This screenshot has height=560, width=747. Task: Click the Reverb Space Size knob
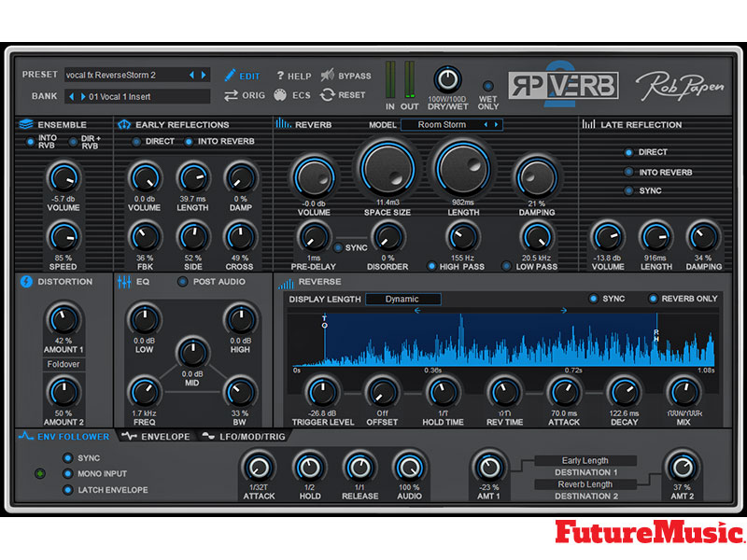click(388, 168)
